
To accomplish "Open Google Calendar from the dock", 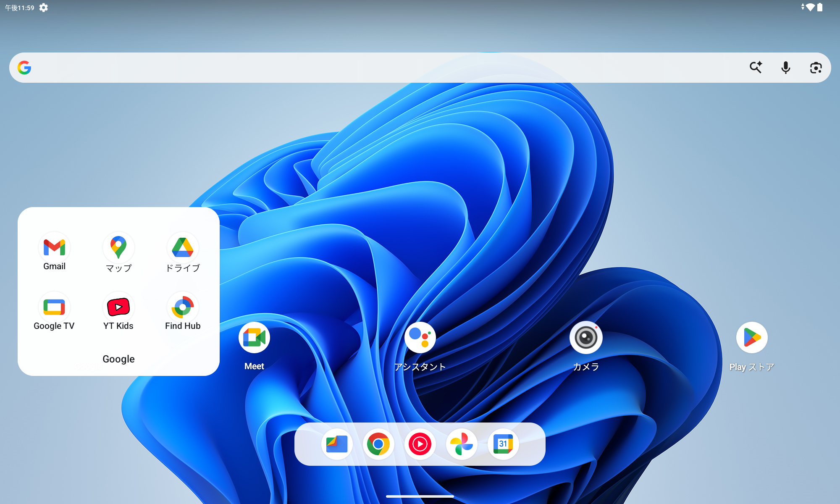I will [x=503, y=444].
